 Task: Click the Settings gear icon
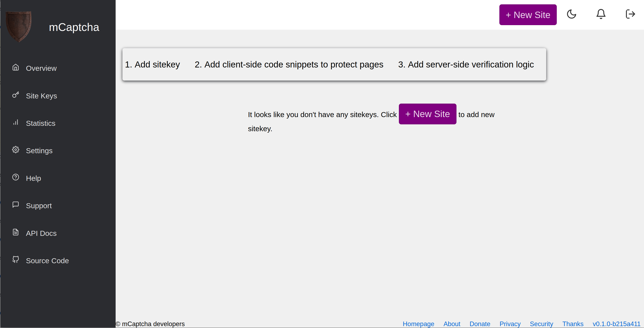click(x=16, y=150)
